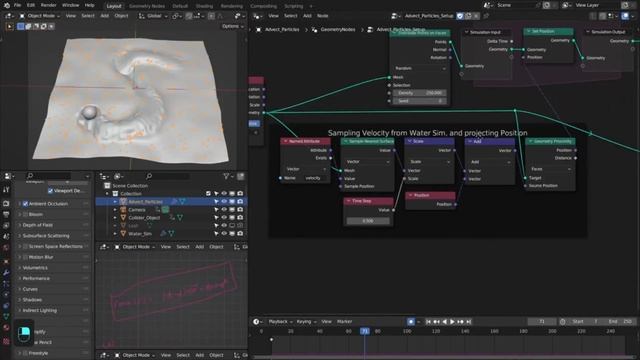Toggle fake user shield for node group
Screen dimensions: 640x360
[460, 16]
